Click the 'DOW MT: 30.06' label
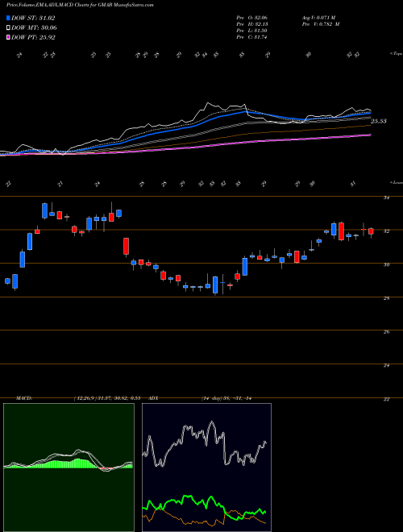This screenshot has width=403, height=532. click(x=35, y=28)
